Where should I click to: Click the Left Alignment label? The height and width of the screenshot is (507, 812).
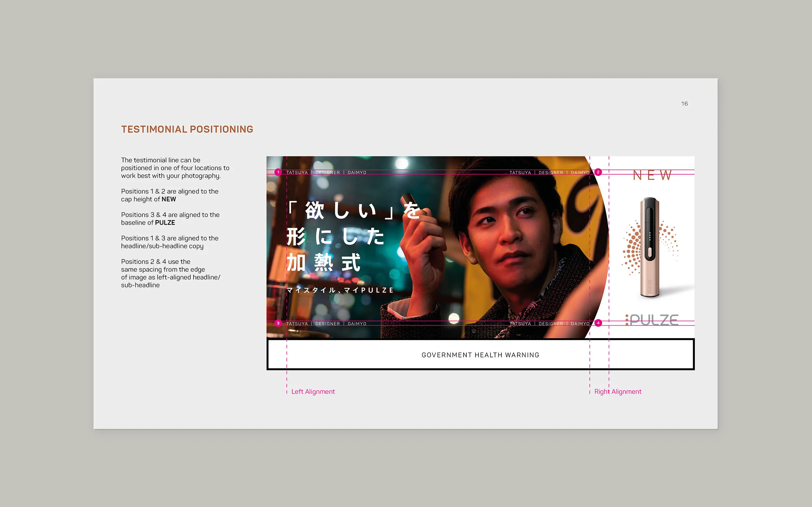[x=313, y=392]
